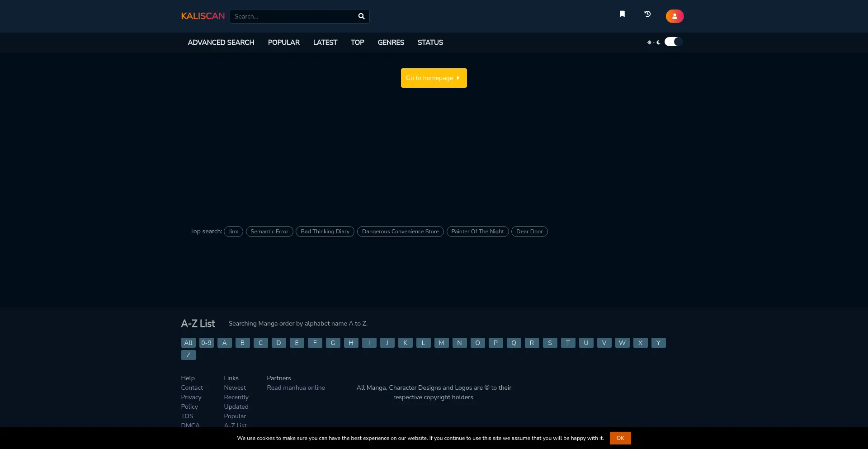868x449 pixels.
Task: Open the Popular footer link
Action: 235,416
